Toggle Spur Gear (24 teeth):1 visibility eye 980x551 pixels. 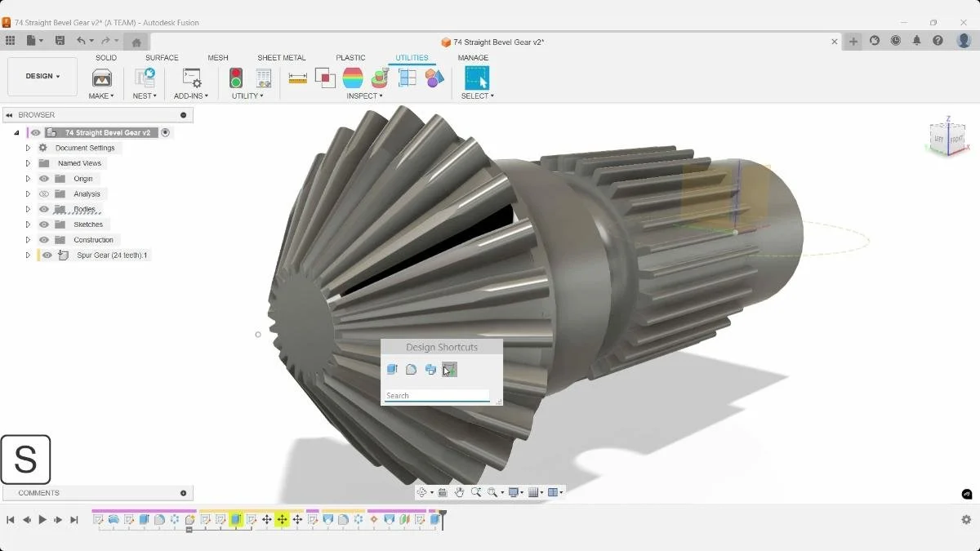tap(47, 256)
